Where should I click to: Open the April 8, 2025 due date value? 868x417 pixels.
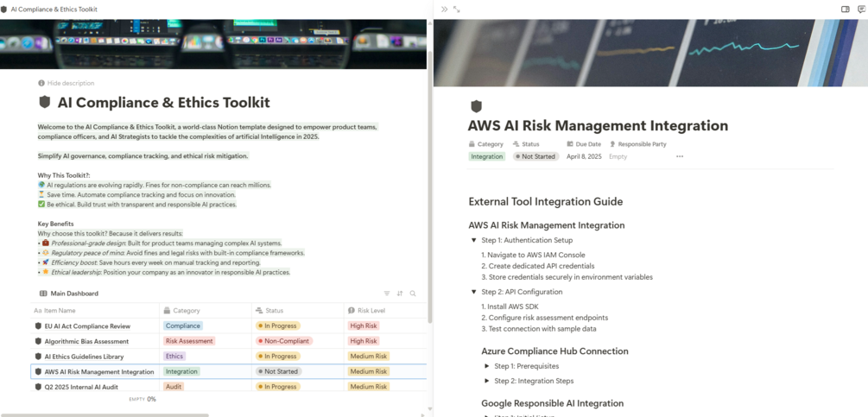584,156
